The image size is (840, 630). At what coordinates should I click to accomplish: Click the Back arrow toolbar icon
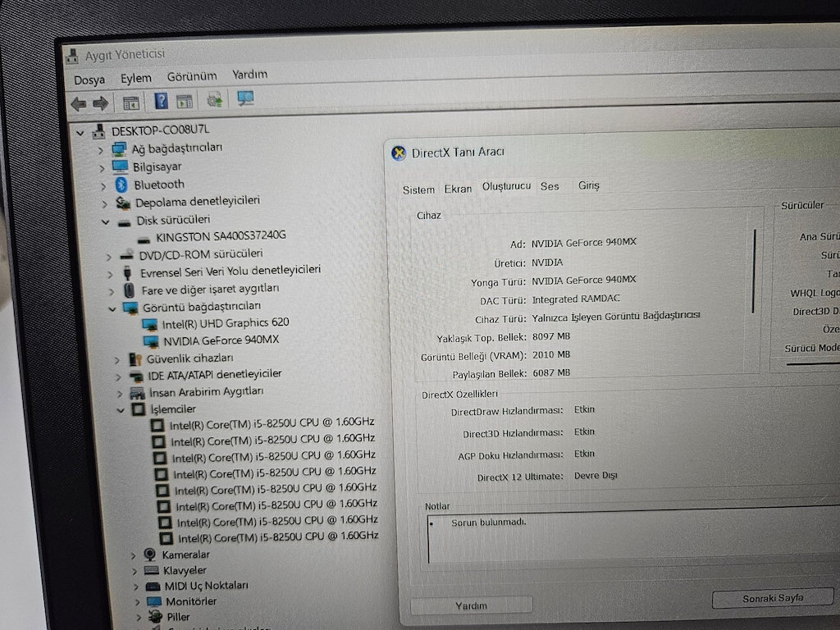79,103
